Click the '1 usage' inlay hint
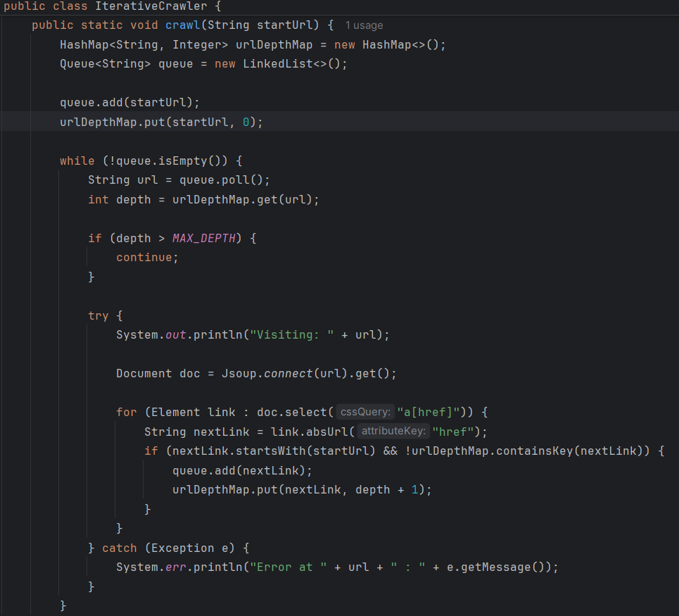 (364, 25)
